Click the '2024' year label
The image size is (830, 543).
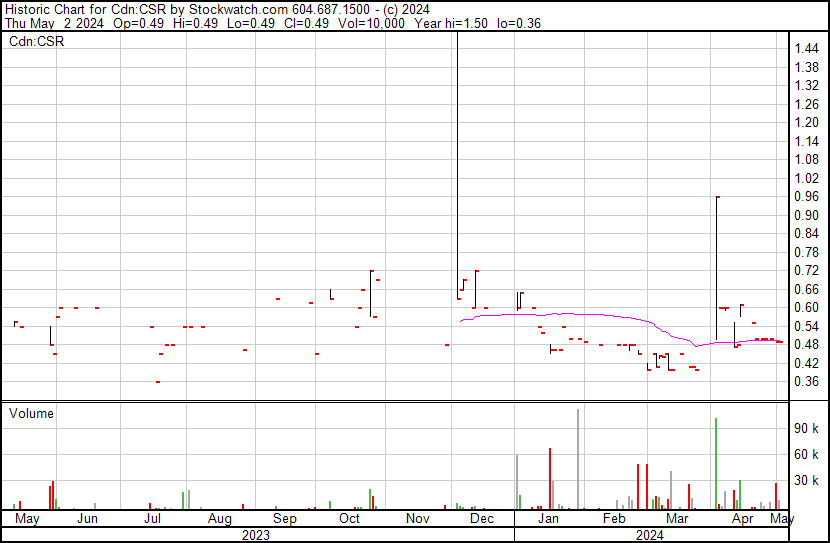pyautogui.click(x=649, y=535)
